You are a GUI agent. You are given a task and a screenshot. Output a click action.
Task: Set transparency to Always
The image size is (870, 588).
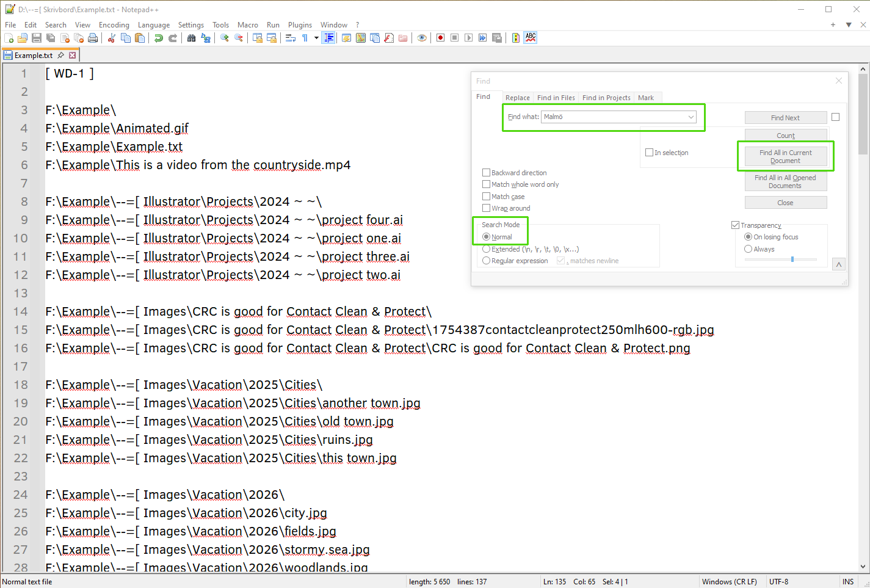(749, 249)
